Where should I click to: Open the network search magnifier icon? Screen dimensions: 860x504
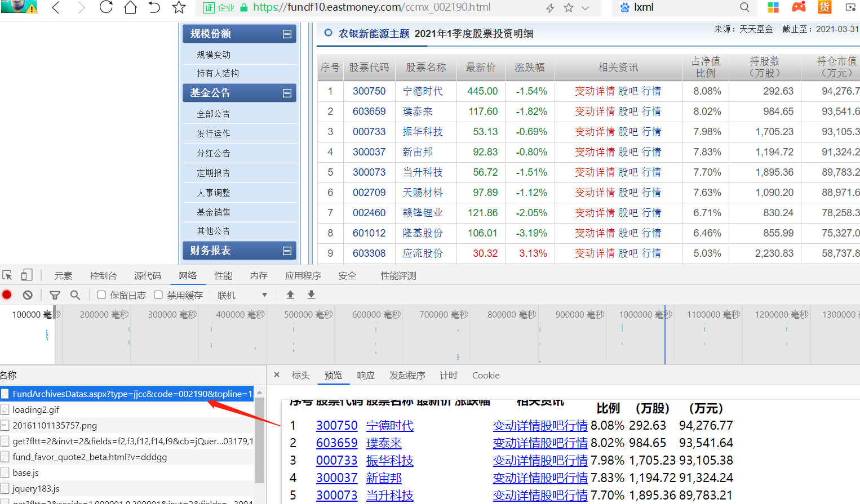pos(75,295)
